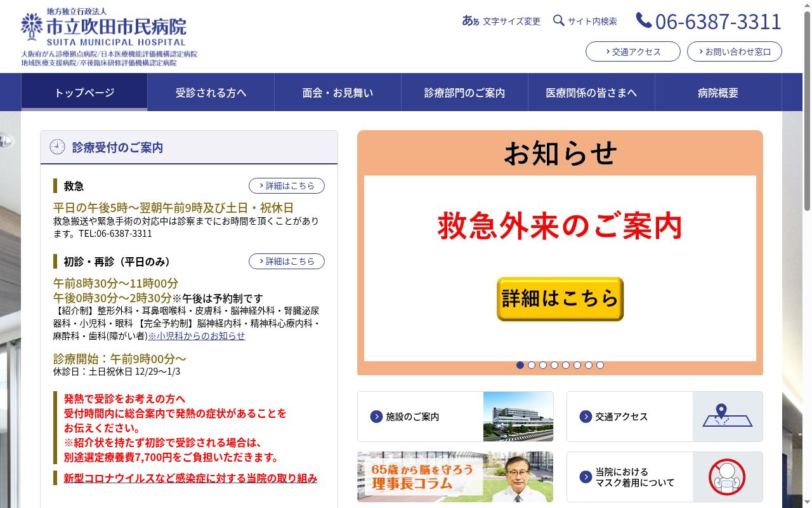Click the hospital building thumbnail
This screenshot has width=812, height=508.
pyautogui.click(x=518, y=417)
